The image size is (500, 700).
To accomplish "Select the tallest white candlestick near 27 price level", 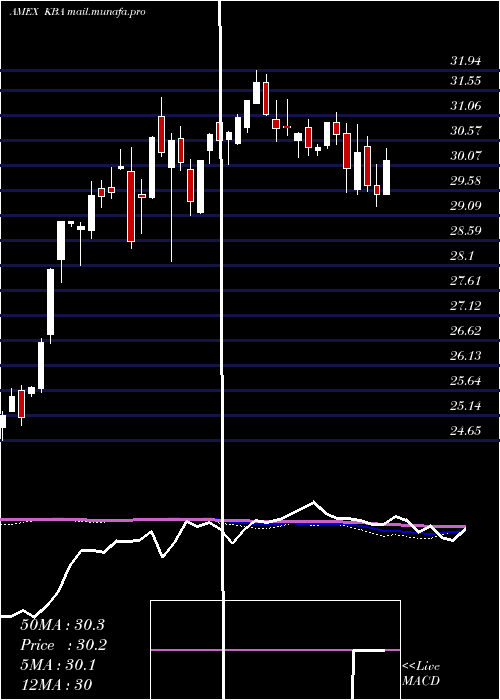I will coord(51,302).
